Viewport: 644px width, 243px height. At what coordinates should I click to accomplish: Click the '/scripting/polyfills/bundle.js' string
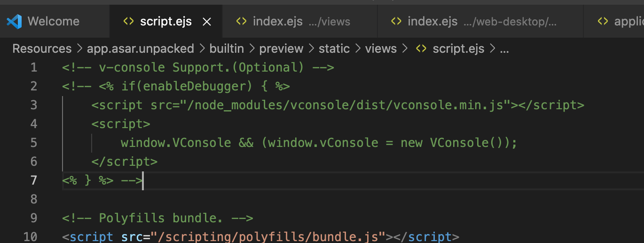pyautogui.click(x=268, y=236)
